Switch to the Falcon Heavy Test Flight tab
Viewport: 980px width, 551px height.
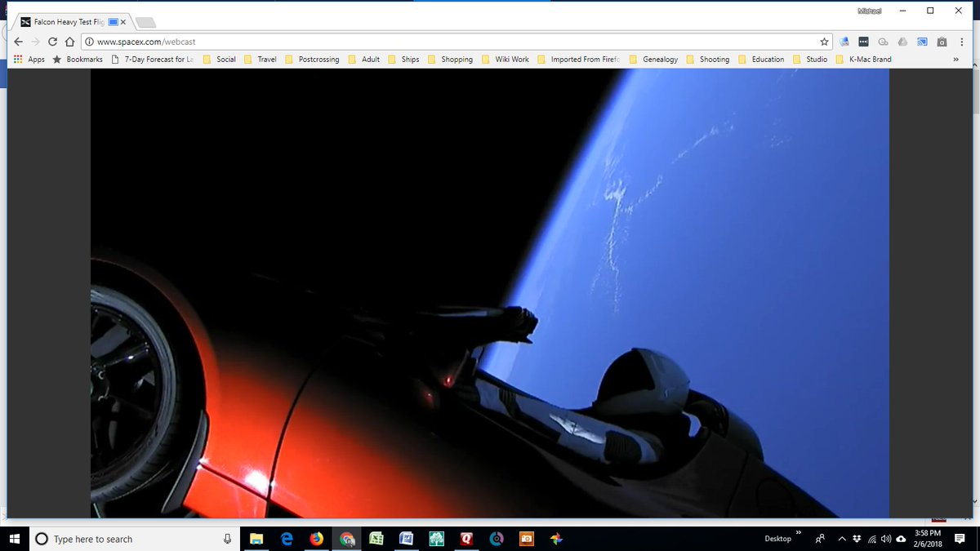click(69, 22)
